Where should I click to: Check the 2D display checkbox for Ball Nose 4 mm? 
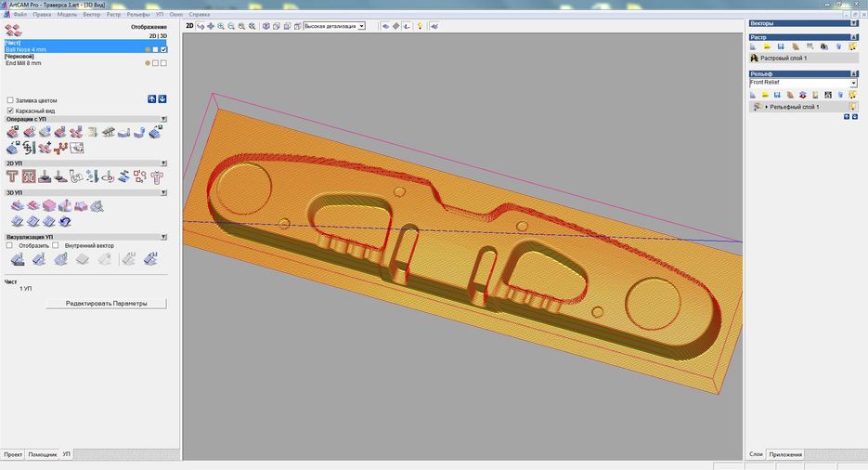[x=156, y=49]
